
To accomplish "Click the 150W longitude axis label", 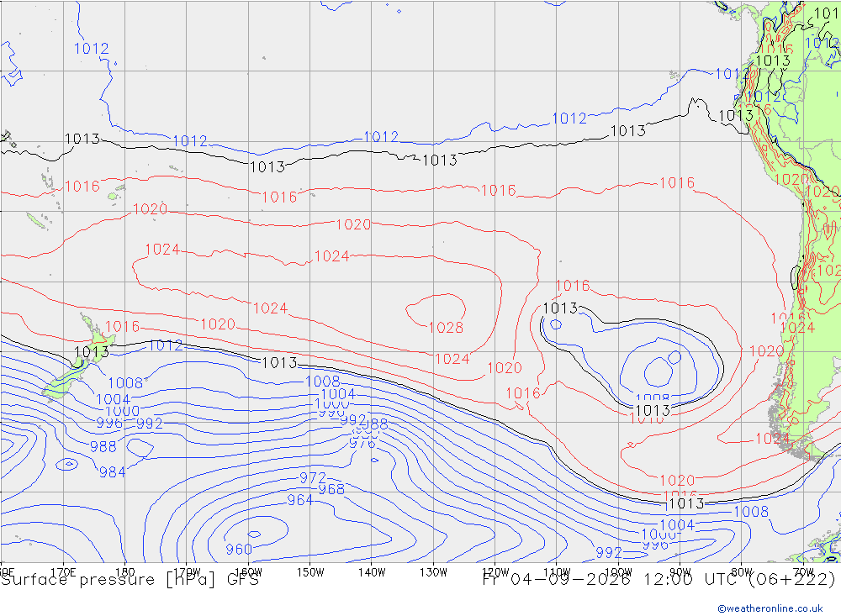I will (310, 572).
